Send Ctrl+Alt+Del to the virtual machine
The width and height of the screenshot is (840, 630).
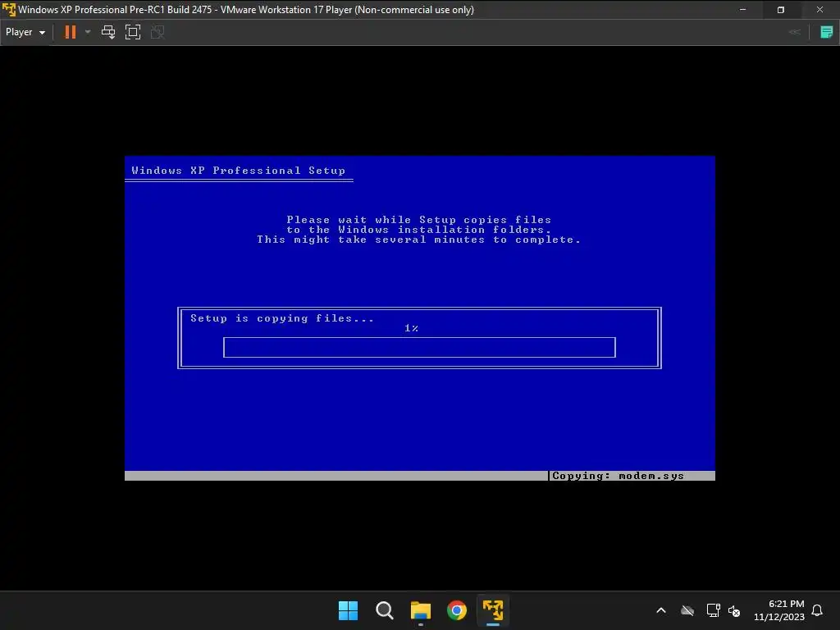[108, 32]
